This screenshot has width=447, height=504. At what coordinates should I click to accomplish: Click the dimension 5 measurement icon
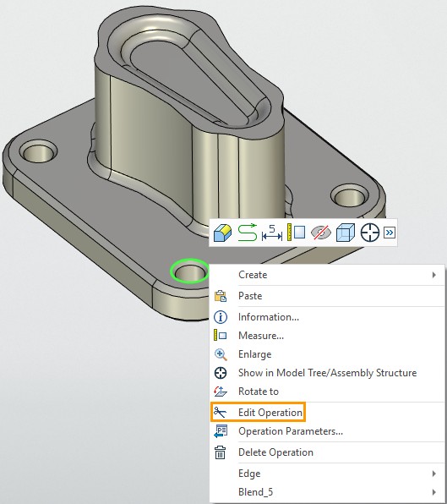point(272,233)
